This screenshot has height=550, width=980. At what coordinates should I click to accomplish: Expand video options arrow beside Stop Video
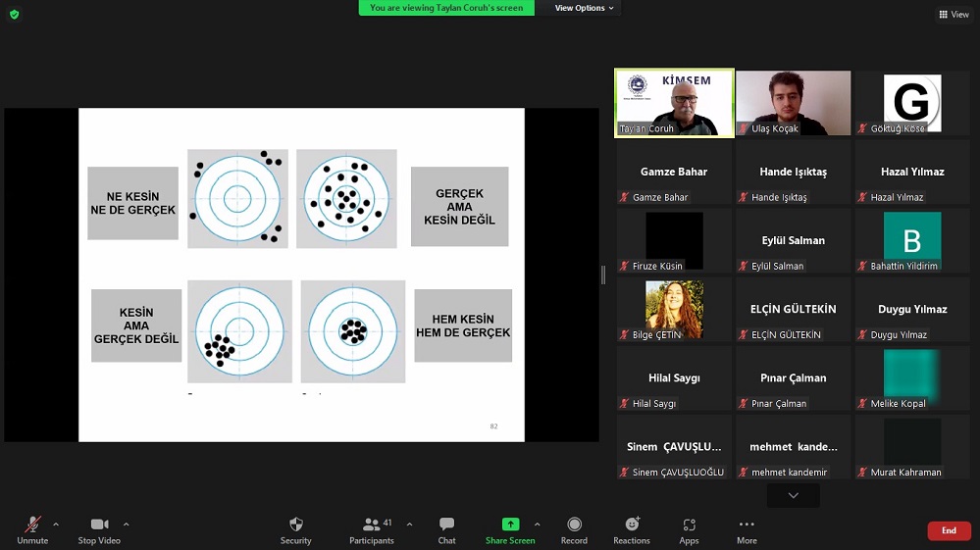point(126,525)
